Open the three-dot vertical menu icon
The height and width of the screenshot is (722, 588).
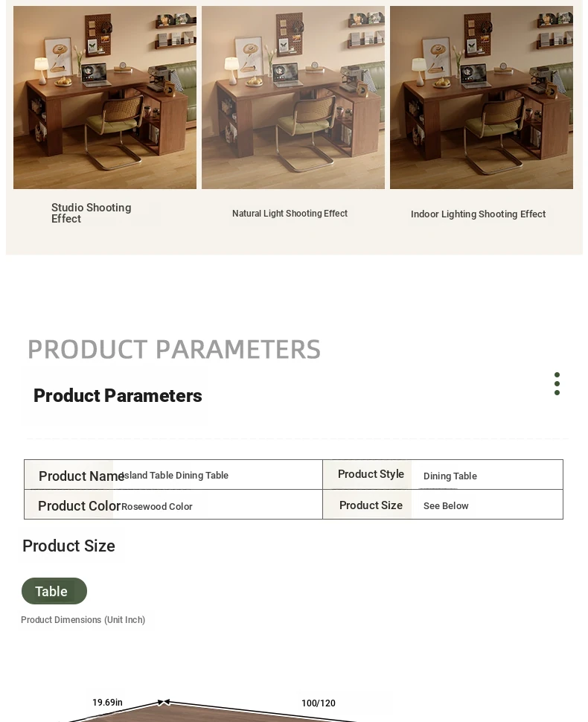point(557,384)
